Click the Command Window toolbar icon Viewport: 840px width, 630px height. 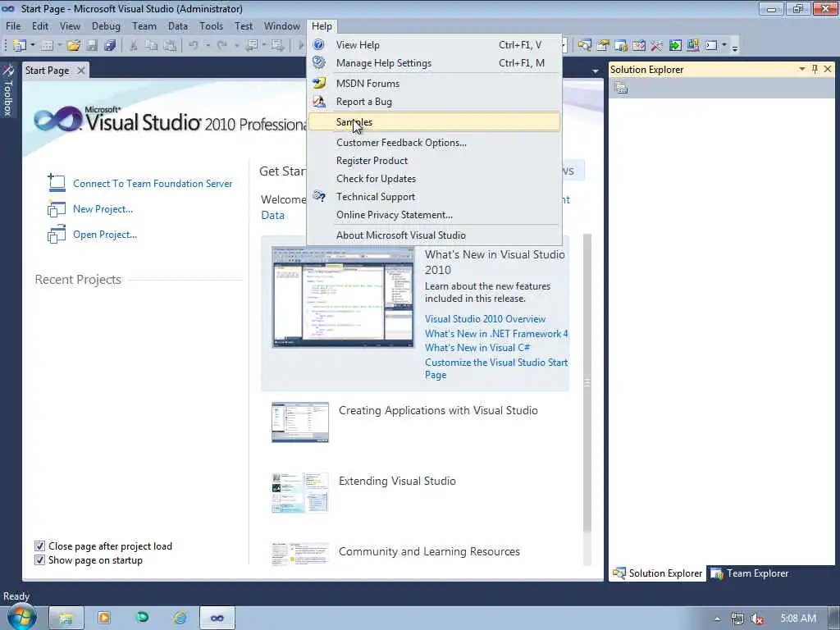tap(711, 46)
